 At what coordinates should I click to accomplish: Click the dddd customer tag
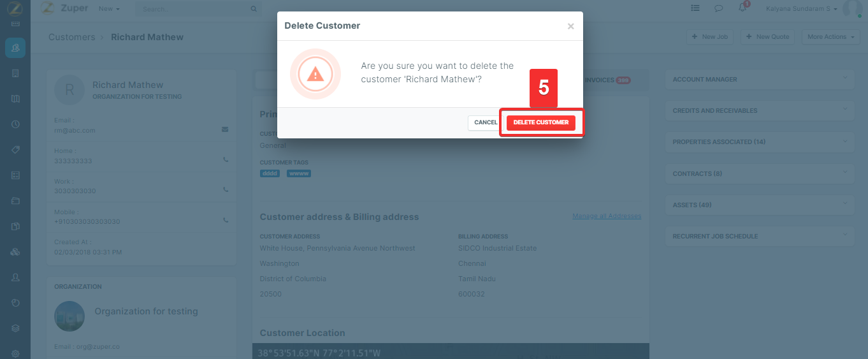pyautogui.click(x=270, y=173)
